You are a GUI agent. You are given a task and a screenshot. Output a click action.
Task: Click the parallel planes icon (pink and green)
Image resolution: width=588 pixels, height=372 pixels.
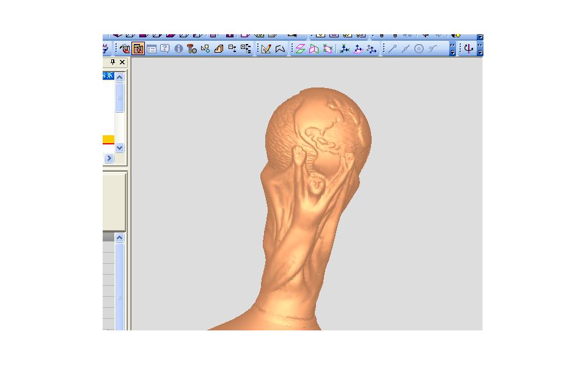point(300,49)
